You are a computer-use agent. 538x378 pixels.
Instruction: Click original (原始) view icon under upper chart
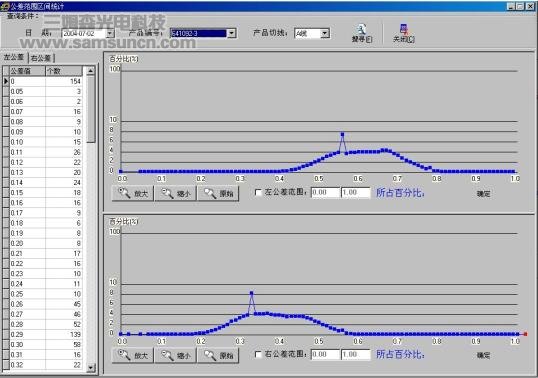[x=210, y=193]
